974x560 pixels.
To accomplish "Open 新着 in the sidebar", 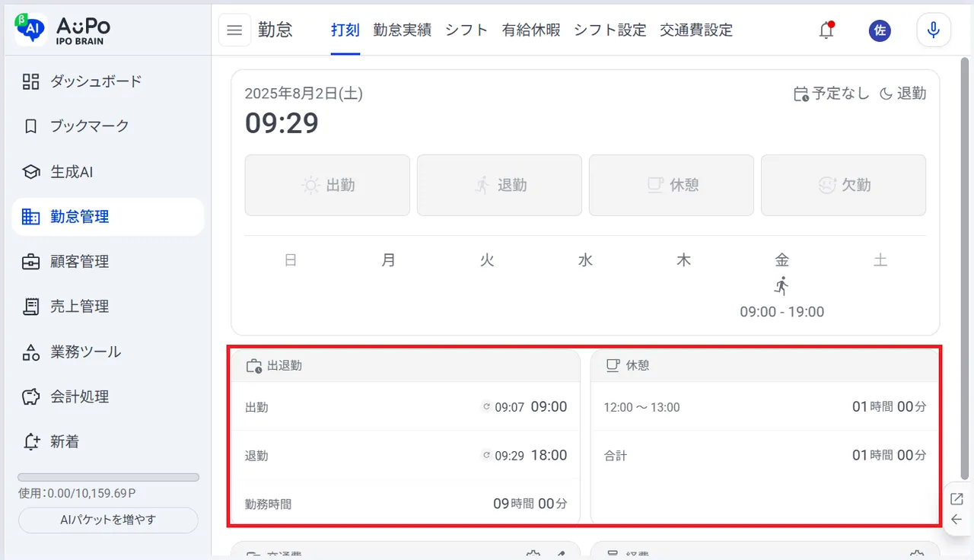I will 108,441.
